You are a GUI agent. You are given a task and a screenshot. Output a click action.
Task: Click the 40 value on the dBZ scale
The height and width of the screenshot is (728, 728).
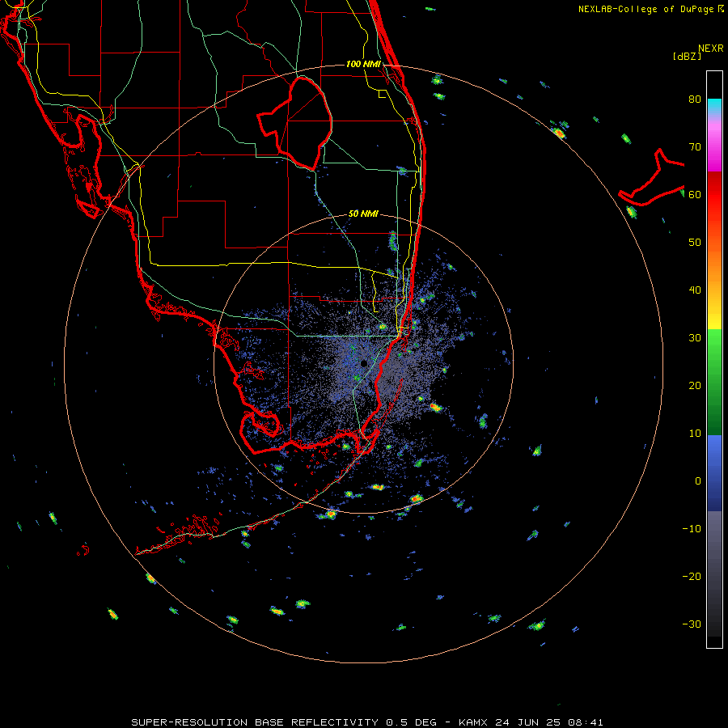point(695,290)
